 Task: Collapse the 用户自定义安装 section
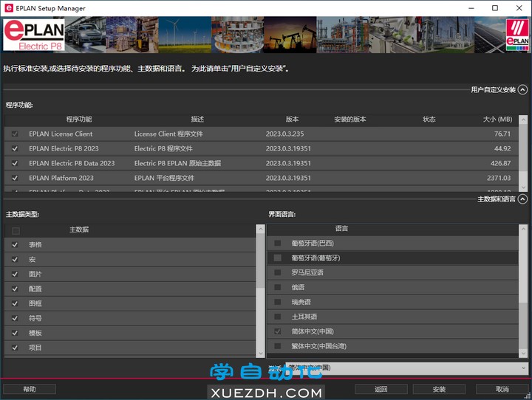523,90
